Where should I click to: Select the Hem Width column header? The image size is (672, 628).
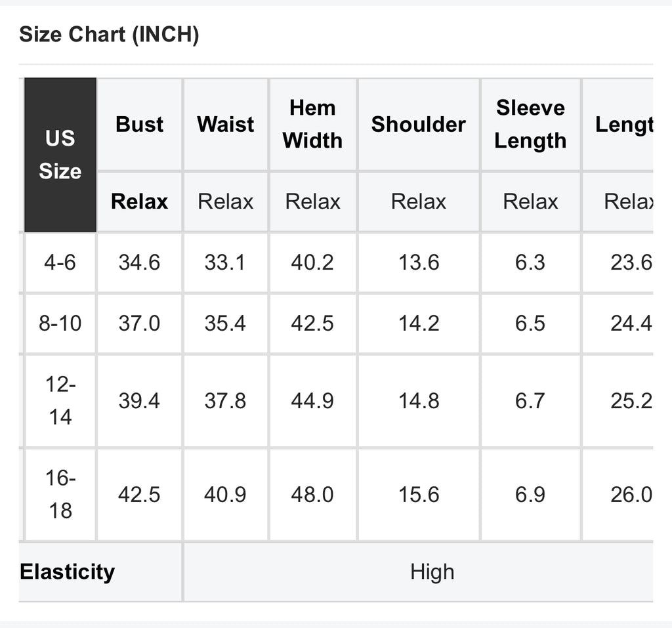point(312,124)
